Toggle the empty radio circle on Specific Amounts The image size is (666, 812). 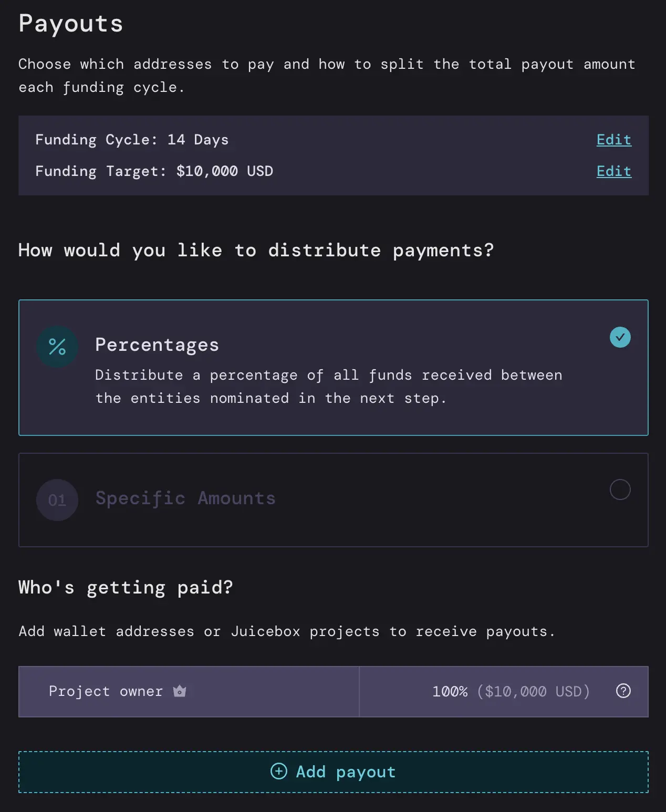[x=620, y=490]
